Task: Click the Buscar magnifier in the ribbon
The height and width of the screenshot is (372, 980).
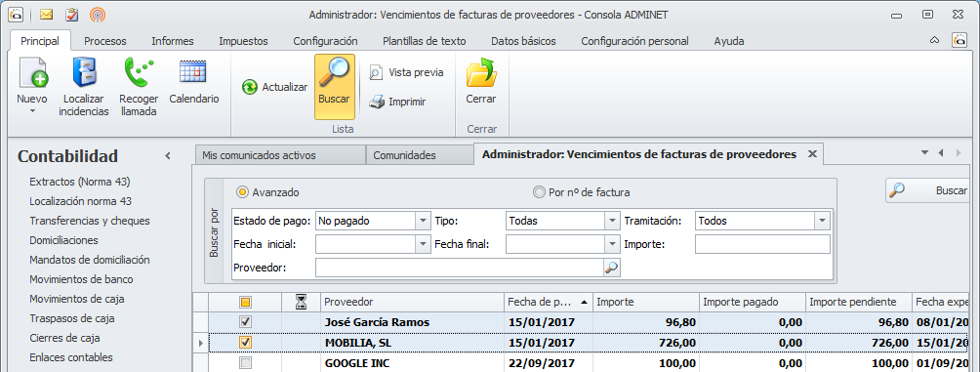Action: [x=335, y=73]
